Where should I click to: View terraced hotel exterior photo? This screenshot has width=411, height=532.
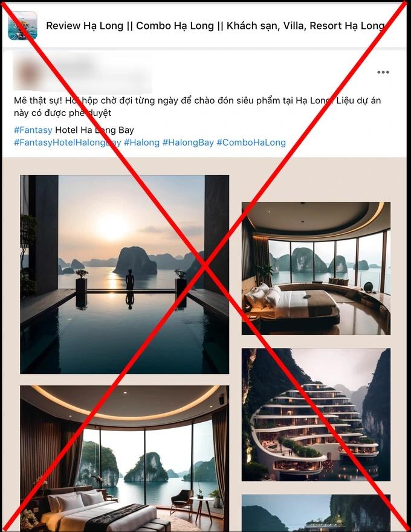316,415
